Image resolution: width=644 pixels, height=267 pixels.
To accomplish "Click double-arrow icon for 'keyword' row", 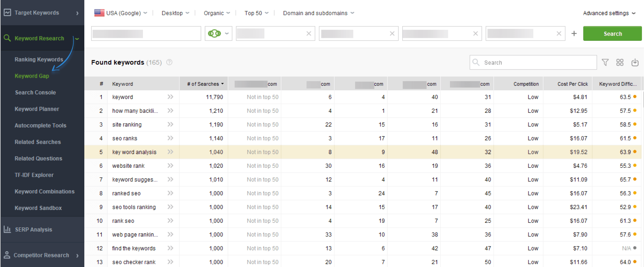I will (x=170, y=97).
